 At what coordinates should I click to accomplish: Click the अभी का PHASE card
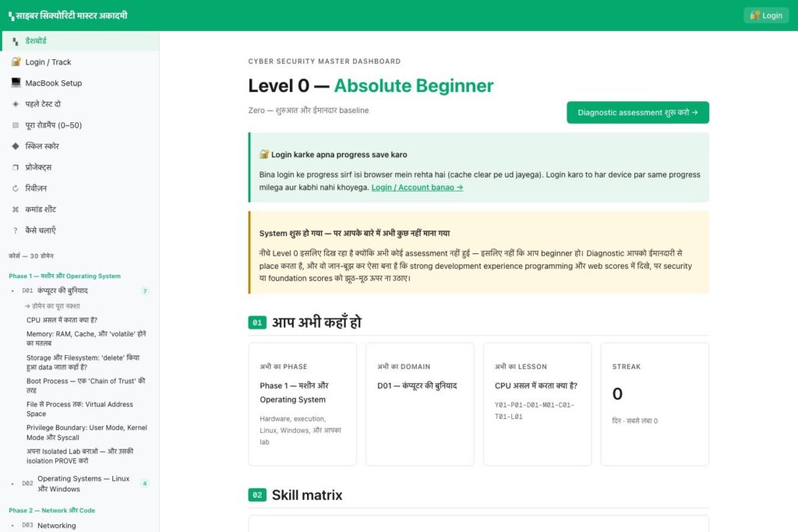coord(302,404)
